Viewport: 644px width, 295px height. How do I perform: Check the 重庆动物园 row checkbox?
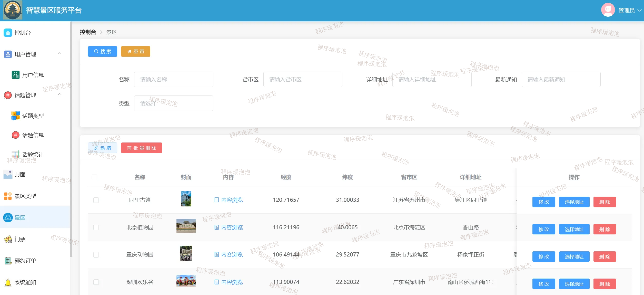tap(96, 255)
